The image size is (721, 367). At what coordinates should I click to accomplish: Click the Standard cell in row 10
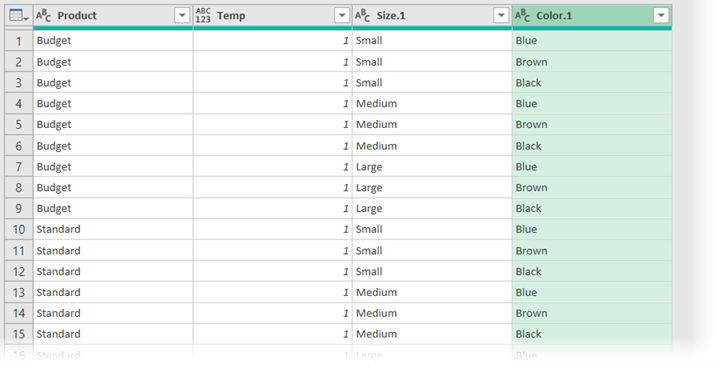pos(113,229)
